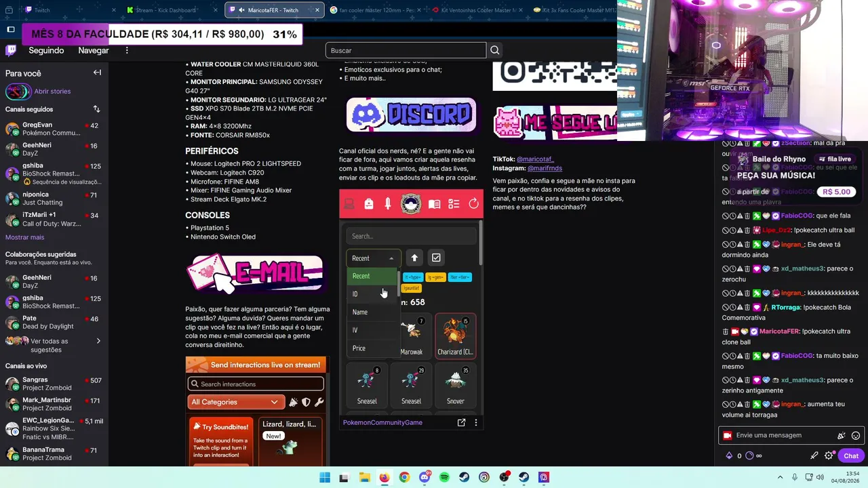
Task: Sort followed channels with the arrows icon
Action: point(96,109)
